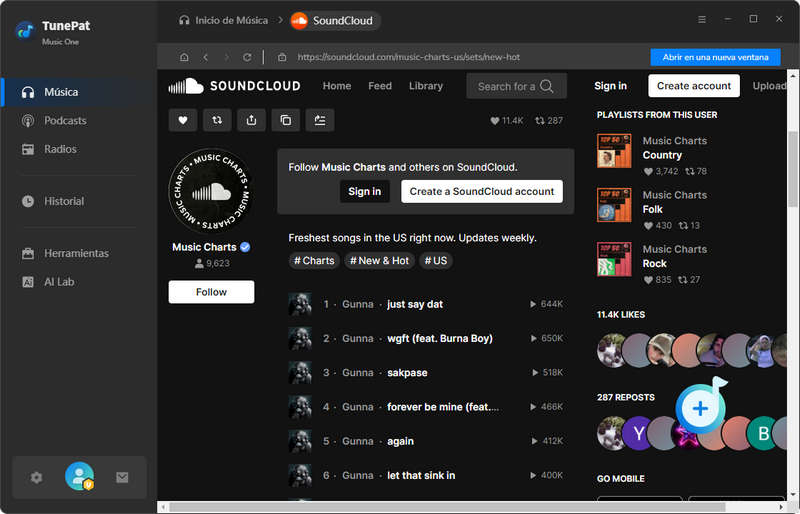
Task: Share the playlist with share icon
Action: tap(251, 120)
